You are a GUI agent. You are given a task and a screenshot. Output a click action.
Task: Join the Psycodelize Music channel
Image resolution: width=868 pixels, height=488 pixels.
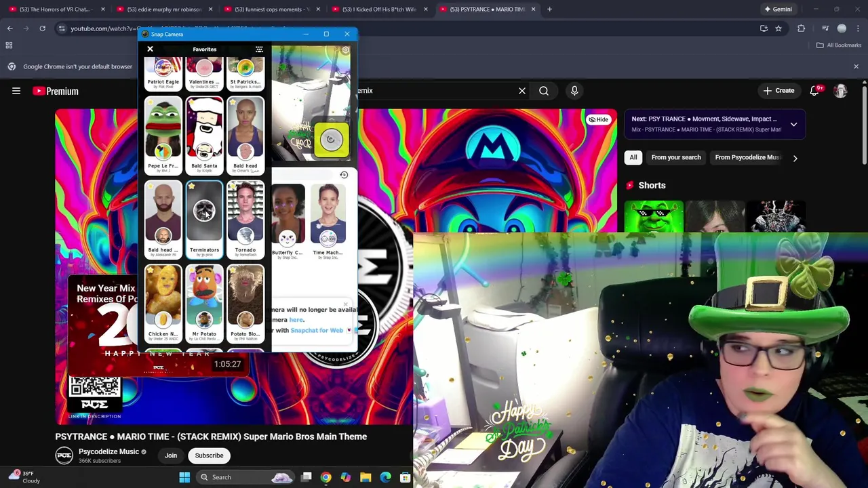[x=171, y=455]
